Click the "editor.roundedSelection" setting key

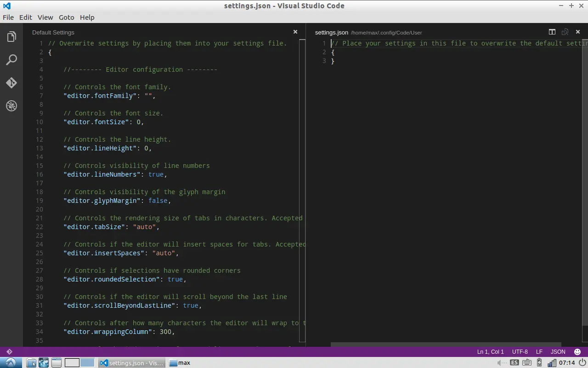coord(112,279)
